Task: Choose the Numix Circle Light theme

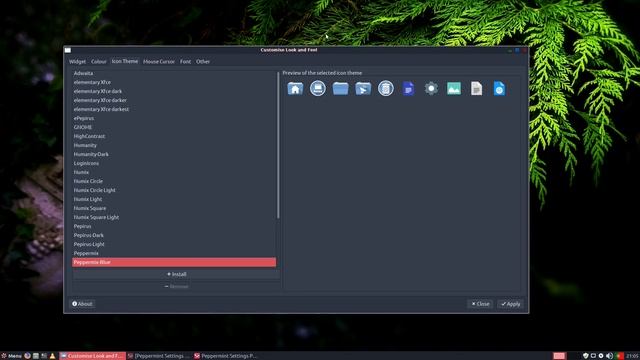Action: point(174,190)
